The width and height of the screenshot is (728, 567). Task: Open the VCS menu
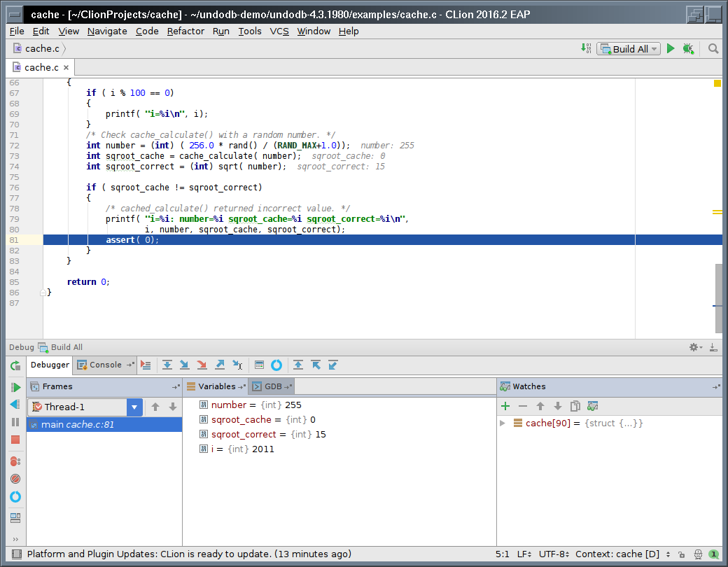(279, 31)
